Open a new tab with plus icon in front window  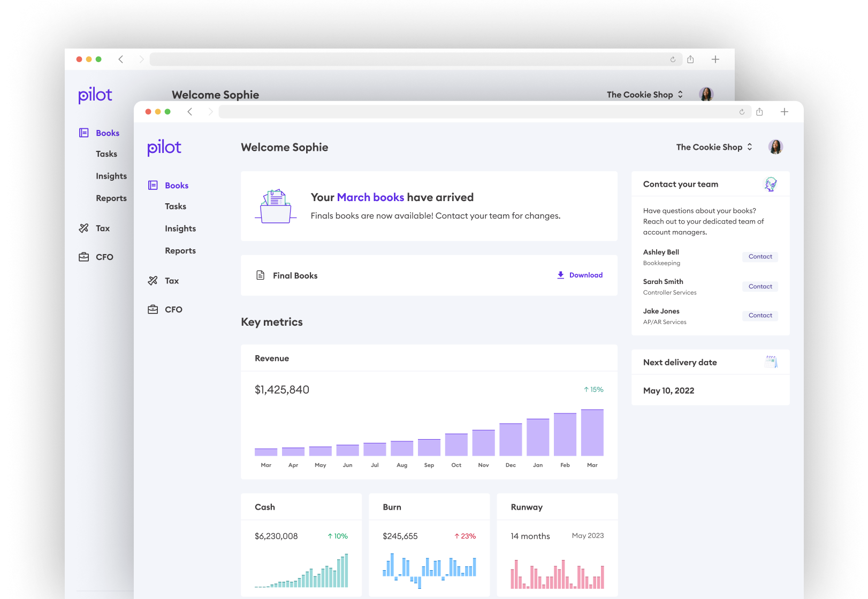coord(785,112)
